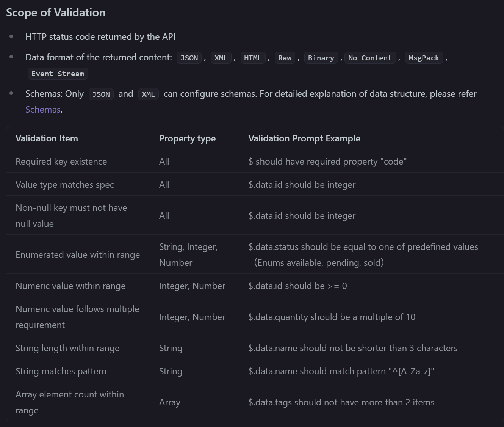Click the MsgPack code tag

424,58
